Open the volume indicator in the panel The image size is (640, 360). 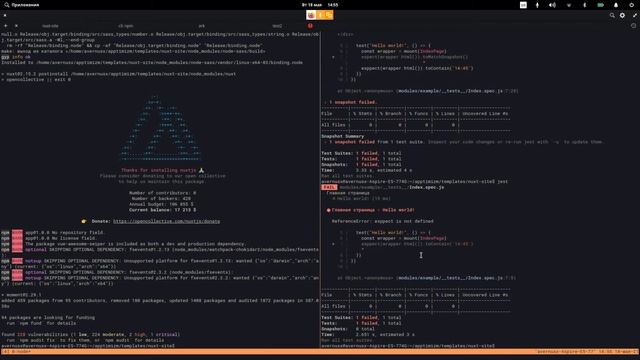coord(552,5)
